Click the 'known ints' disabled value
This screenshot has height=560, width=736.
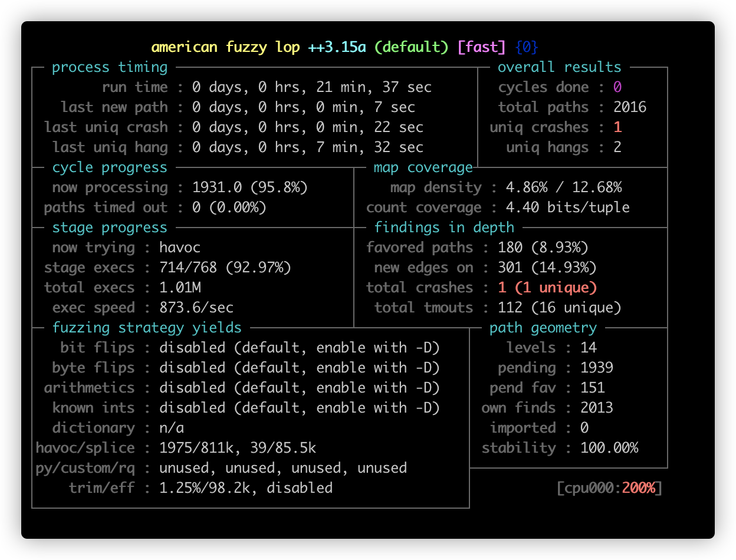300,408
